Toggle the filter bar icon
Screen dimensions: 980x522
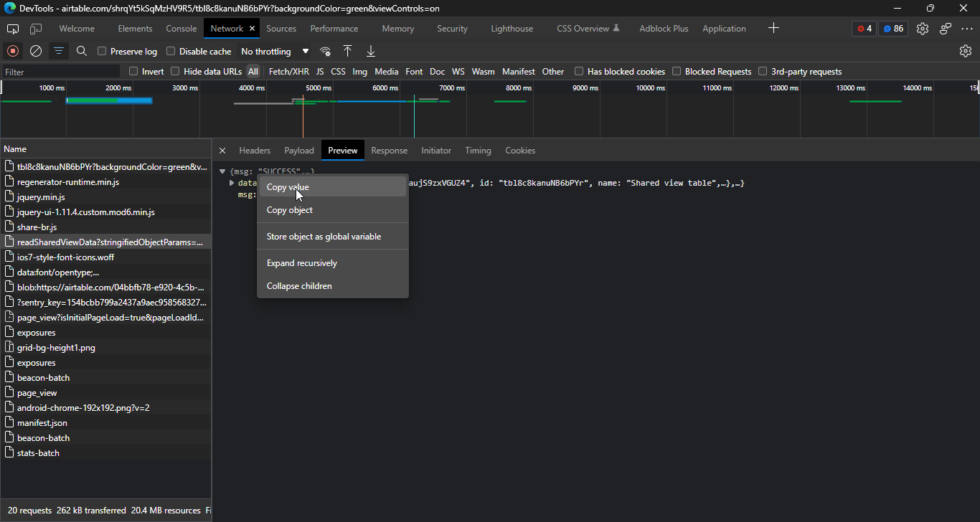pos(59,51)
